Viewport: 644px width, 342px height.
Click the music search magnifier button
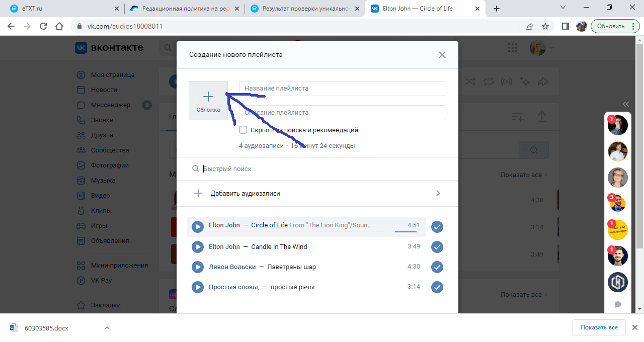tap(534, 150)
